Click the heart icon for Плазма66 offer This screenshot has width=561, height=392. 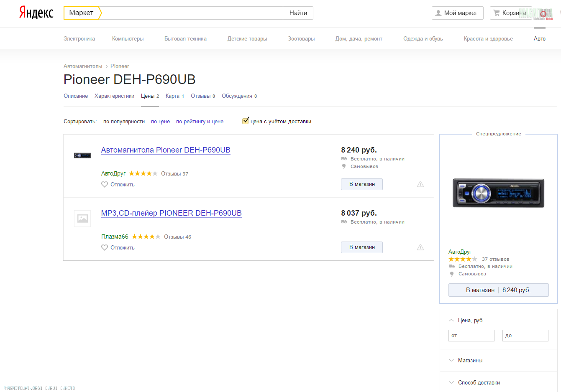coord(105,247)
